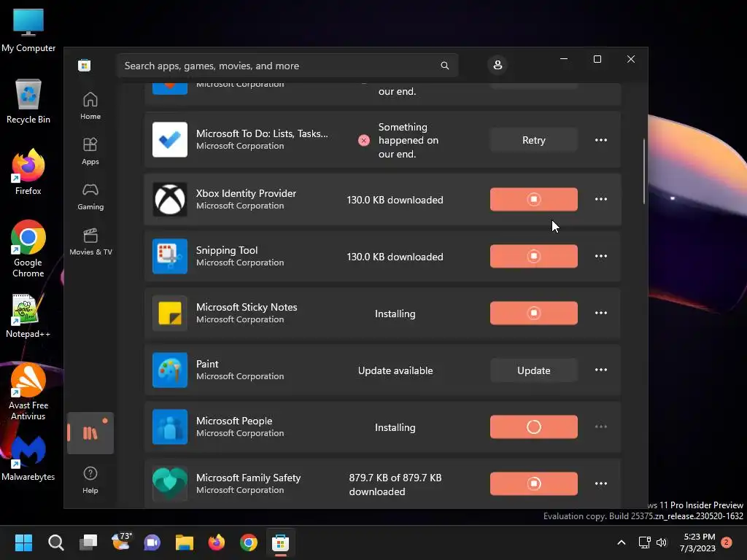Open Movies & TV section
The width and height of the screenshot is (747, 560).
pos(90,241)
